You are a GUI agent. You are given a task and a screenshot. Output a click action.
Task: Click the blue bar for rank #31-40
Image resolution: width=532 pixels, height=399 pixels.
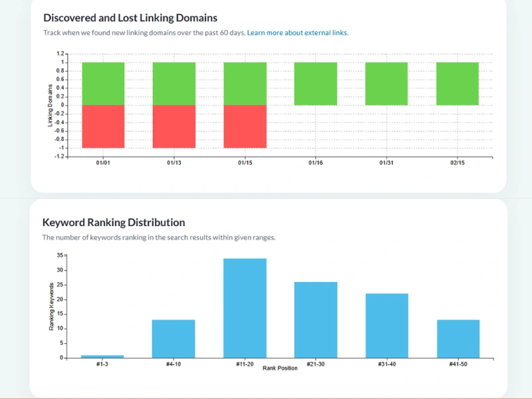pos(387,325)
